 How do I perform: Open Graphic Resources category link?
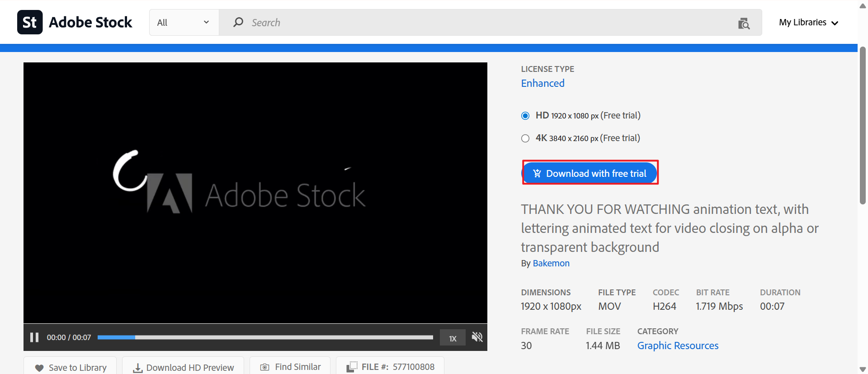678,346
